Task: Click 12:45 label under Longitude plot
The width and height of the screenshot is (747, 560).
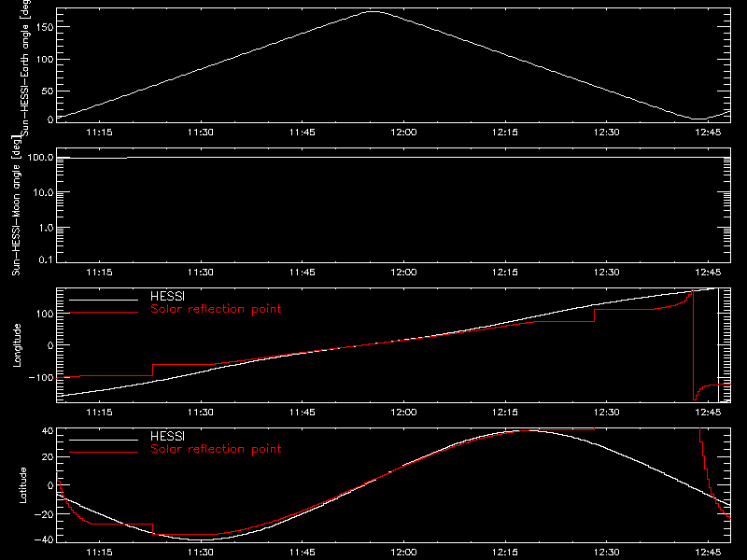Action: click(708, 412)
